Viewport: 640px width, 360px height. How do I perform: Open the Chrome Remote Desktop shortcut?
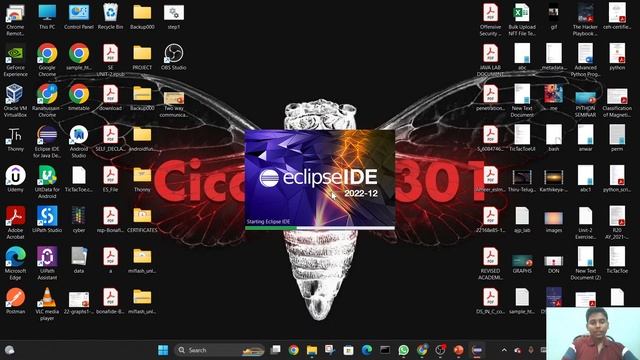15,20
